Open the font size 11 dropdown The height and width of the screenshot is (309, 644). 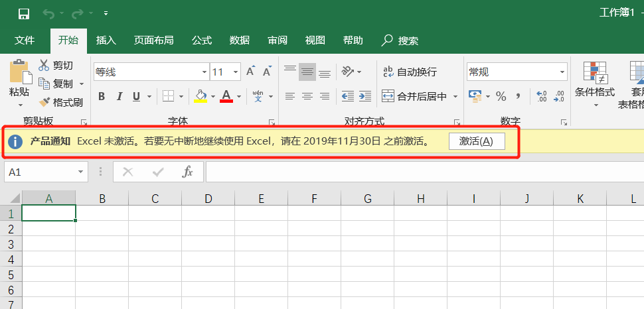pyautogui.click(x=236, y=72)
